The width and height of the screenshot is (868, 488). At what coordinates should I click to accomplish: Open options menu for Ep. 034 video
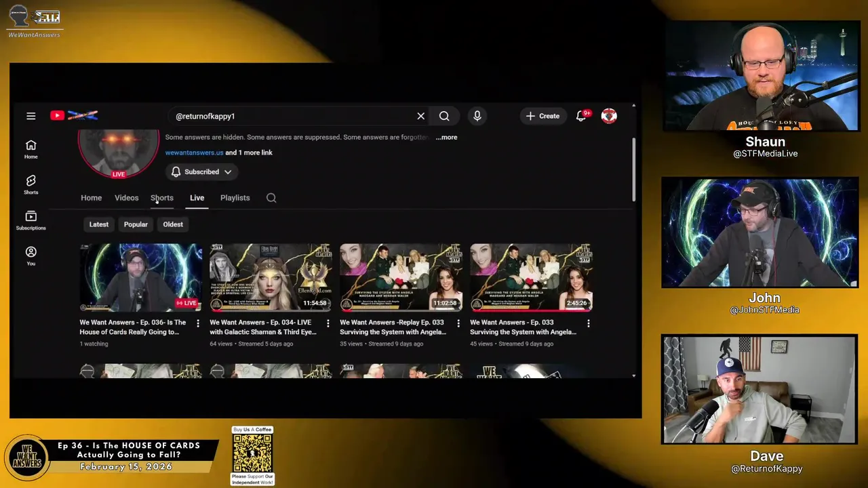pos(328,323)
